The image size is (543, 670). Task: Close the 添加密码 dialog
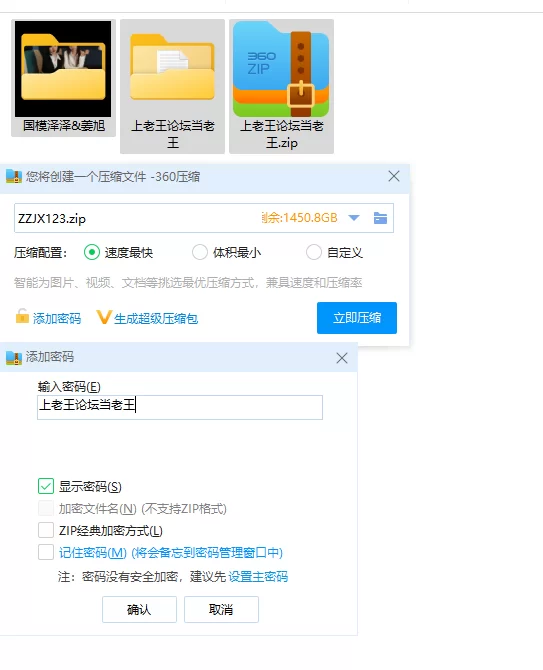pyautogui.click(x=342, y=358)
